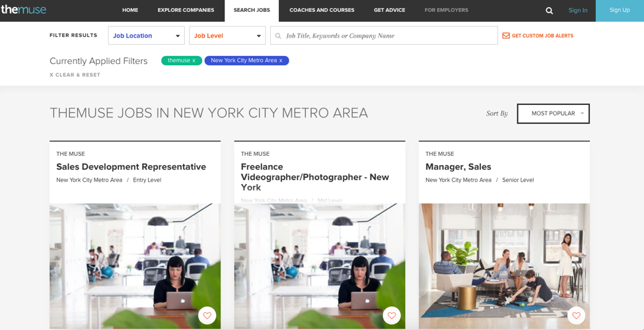The width and height of the screenshot is (644, 330).
Task: Go to Explore Companies menu item
Action: tap(186, 11)
